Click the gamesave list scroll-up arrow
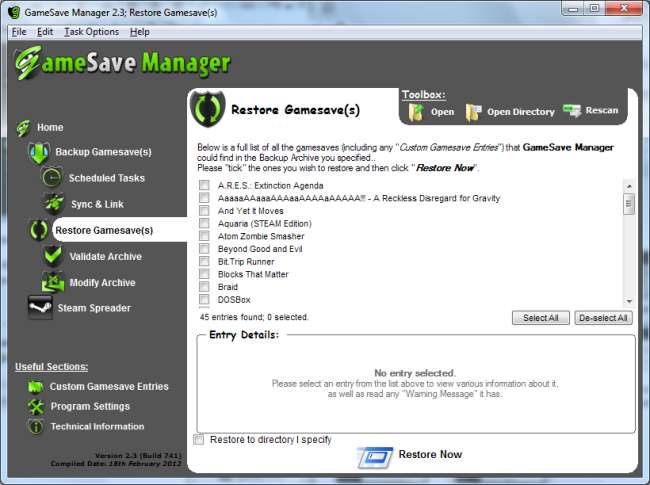The width and height of the screenshot is (650, 485). pyautogui.click(x=629, y=186)
